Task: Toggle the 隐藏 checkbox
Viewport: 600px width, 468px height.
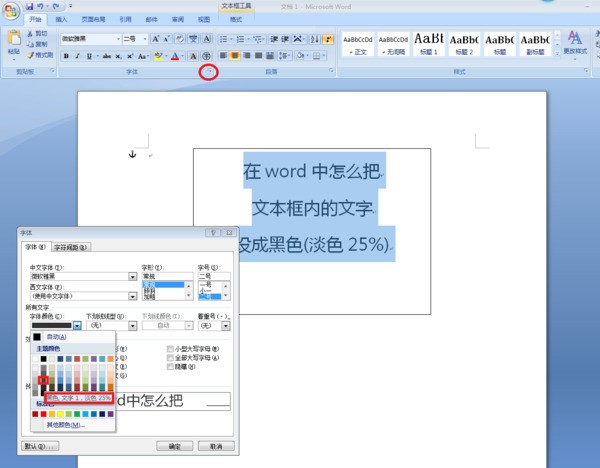Action: [169, 367]
